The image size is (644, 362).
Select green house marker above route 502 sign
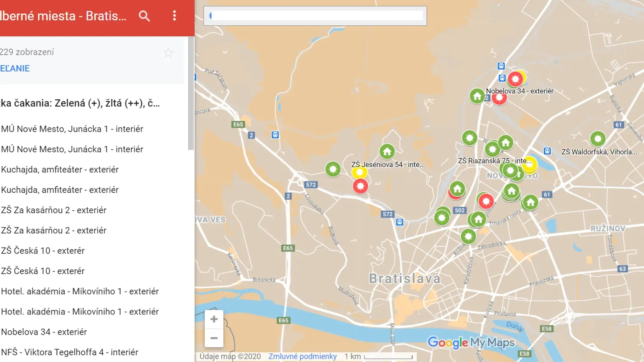(x=457, y=188)
